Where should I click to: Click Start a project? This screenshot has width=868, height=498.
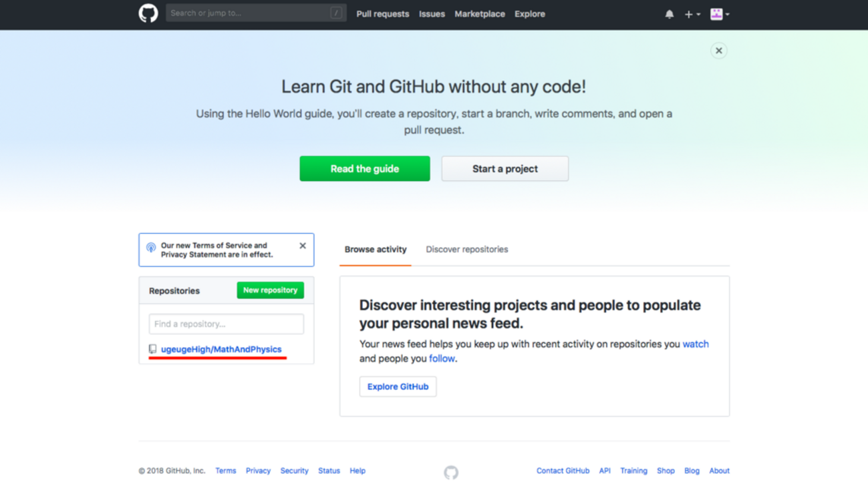tap(505, 169)
